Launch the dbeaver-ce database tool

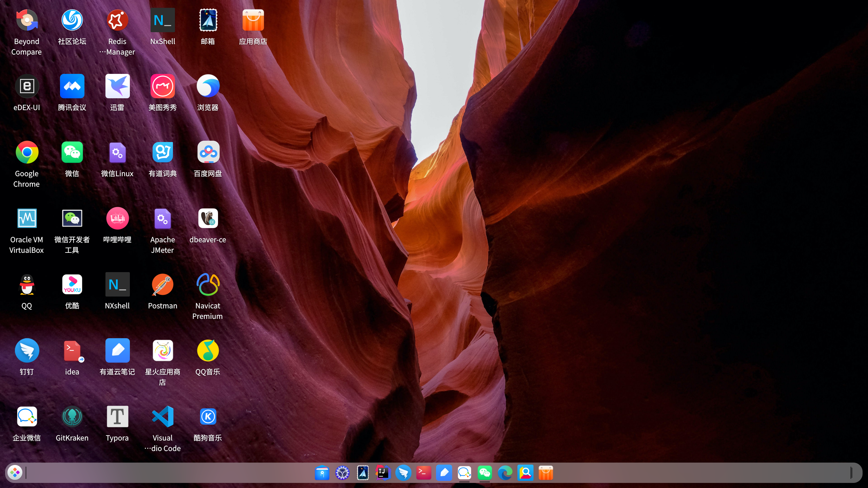208,218
